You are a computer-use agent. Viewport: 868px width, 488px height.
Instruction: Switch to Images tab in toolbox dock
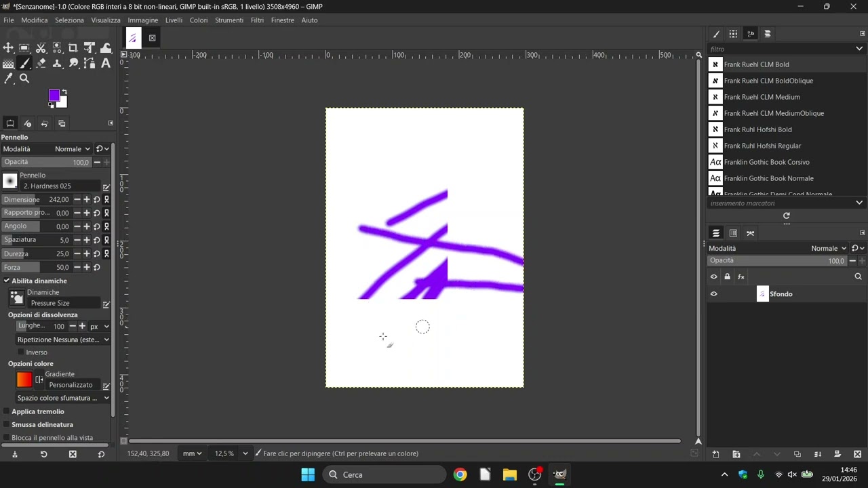[62, 123]
